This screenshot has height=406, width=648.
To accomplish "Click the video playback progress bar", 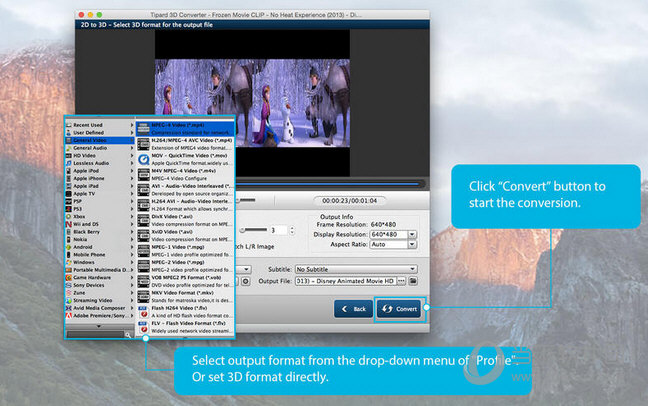I will pos(329,184).
